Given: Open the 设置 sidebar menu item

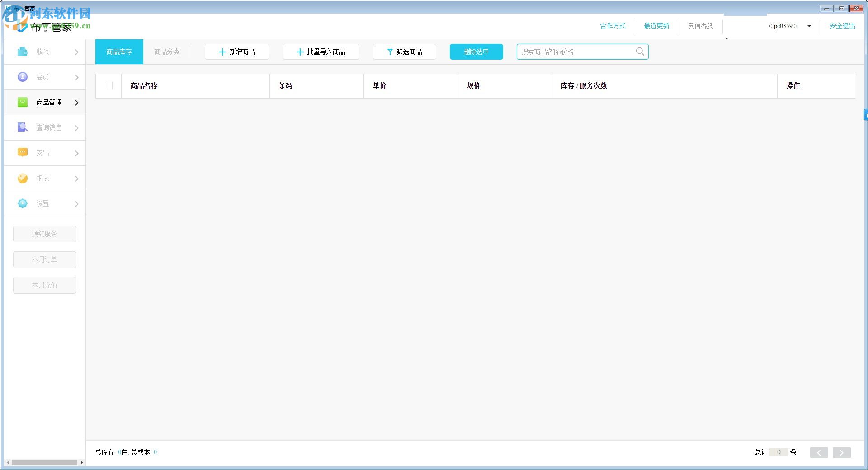Looking at the screenshot, I should click(x=45, y=203).
